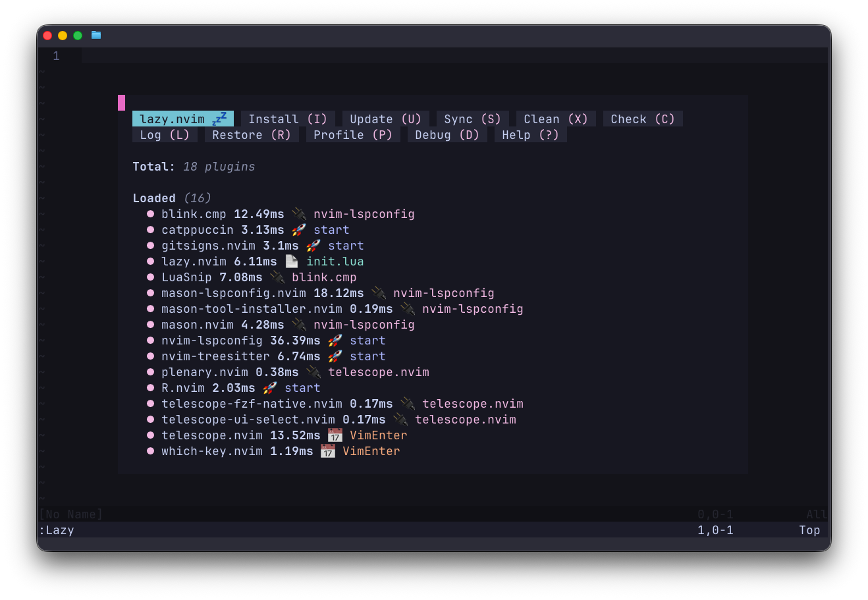
Task: Click the file icon next to init.lua
Action: pos(292,261)
